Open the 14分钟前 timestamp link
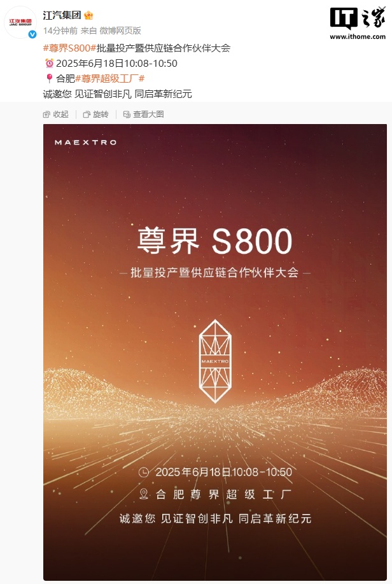This screenshot has height=584, width=392. (60, 31)
